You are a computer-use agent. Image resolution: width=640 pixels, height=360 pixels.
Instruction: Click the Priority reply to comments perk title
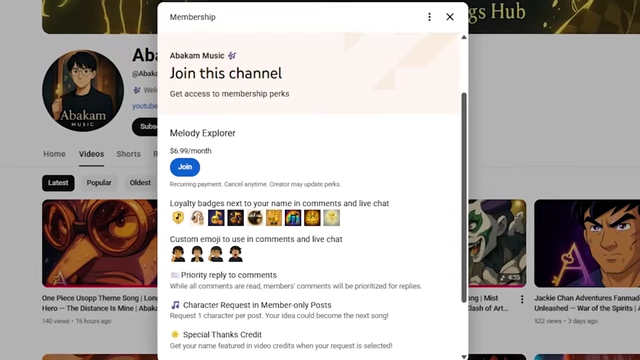click(229, 275)
